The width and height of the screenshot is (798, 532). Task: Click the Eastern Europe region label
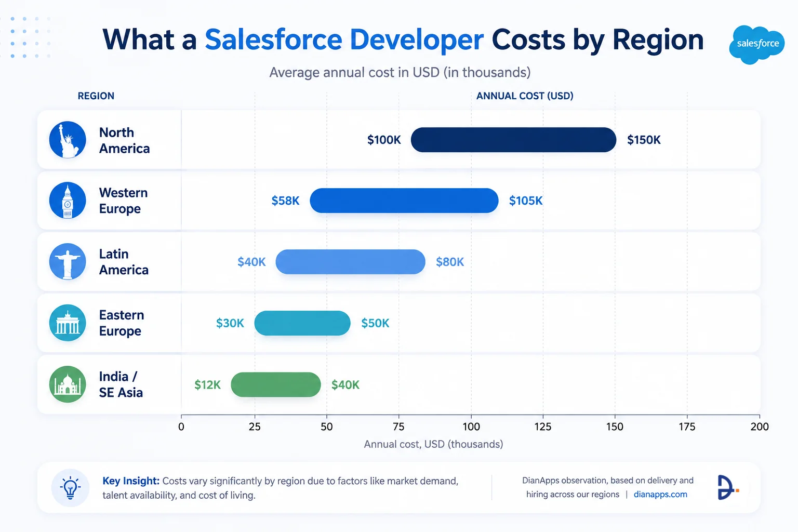point(122,323)
